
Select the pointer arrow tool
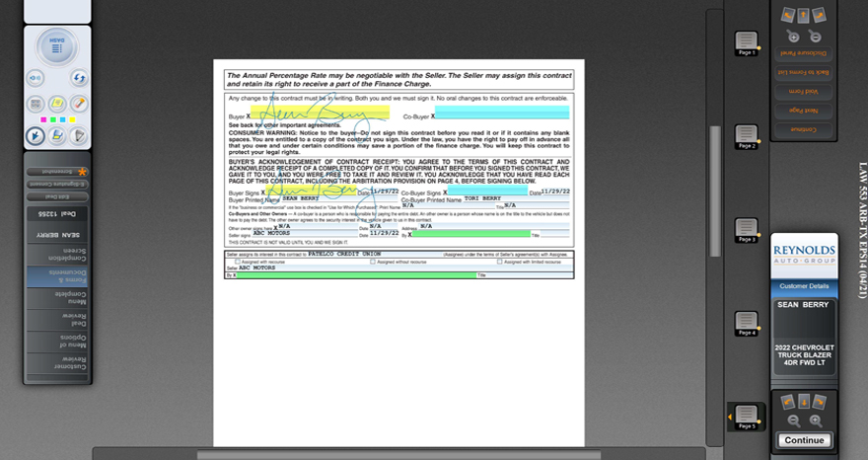[x=35, y=136]
